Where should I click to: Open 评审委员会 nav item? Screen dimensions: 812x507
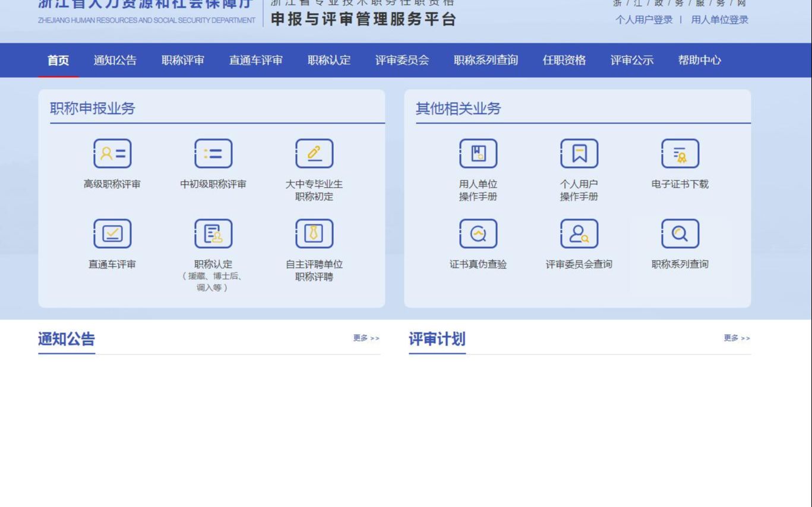(x=402, y=60)
